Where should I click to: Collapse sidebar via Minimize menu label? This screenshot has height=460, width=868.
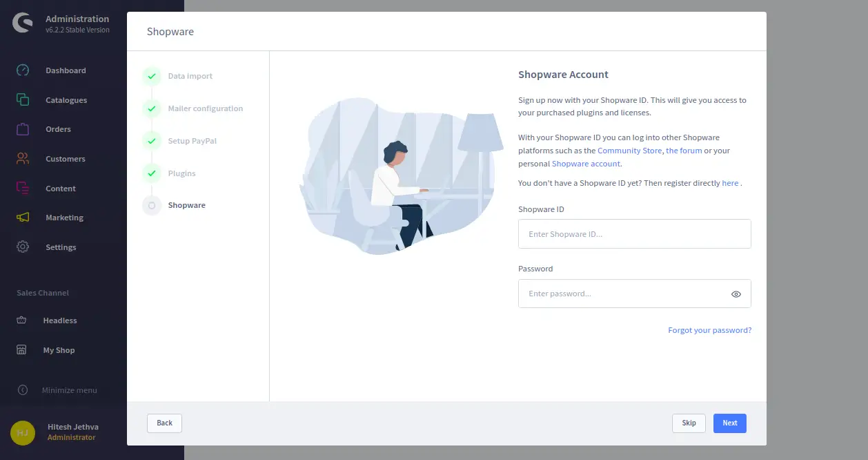69,390
